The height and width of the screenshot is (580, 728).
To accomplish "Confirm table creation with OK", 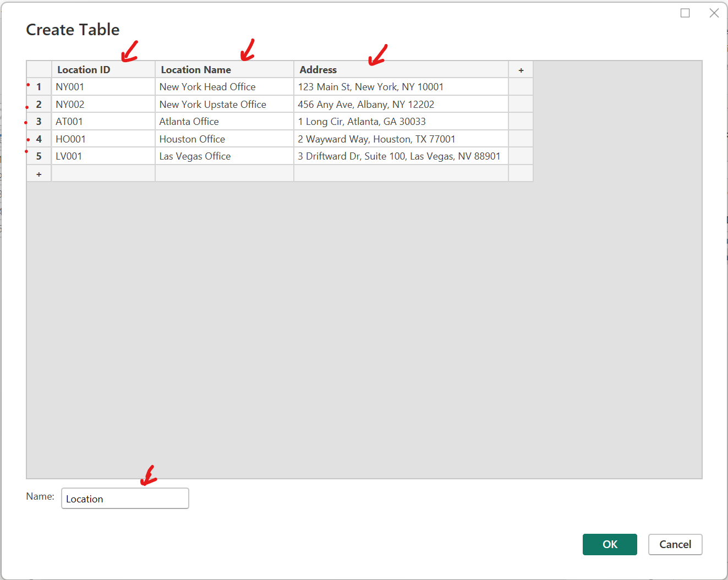I will click(x=610, y=544).
